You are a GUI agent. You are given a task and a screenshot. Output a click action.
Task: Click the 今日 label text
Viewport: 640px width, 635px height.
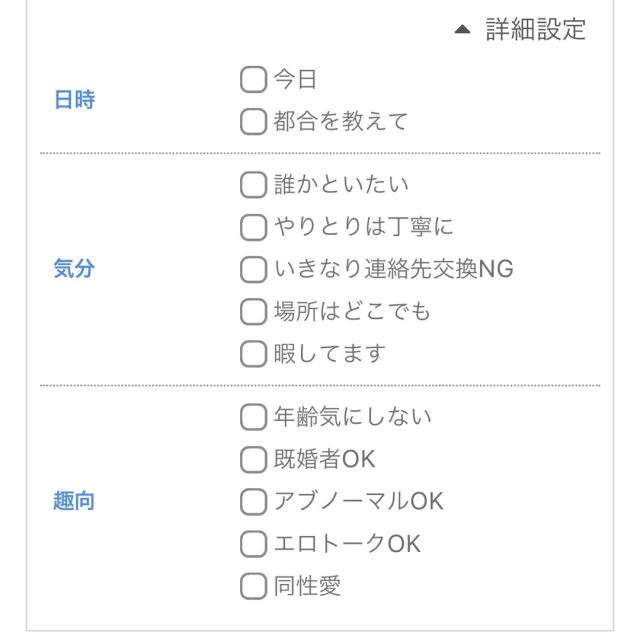295,79
